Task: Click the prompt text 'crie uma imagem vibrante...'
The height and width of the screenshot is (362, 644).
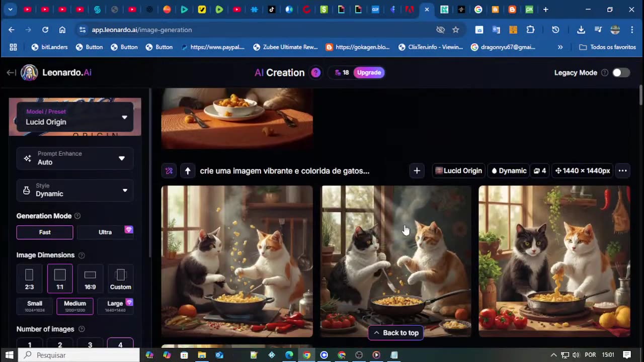Action: 285,171
